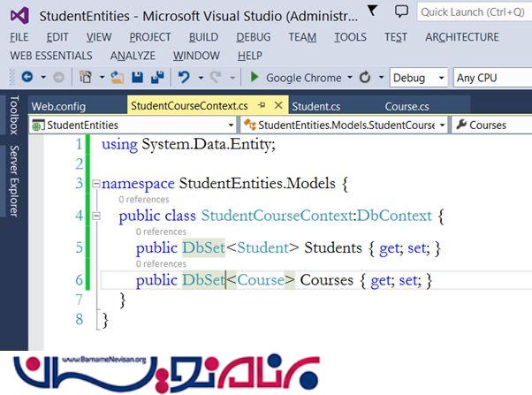Image resolution: width=532 pixels, height=395 pixels.
Task: Click the Save All icon
Action: [x=156, y=78]
